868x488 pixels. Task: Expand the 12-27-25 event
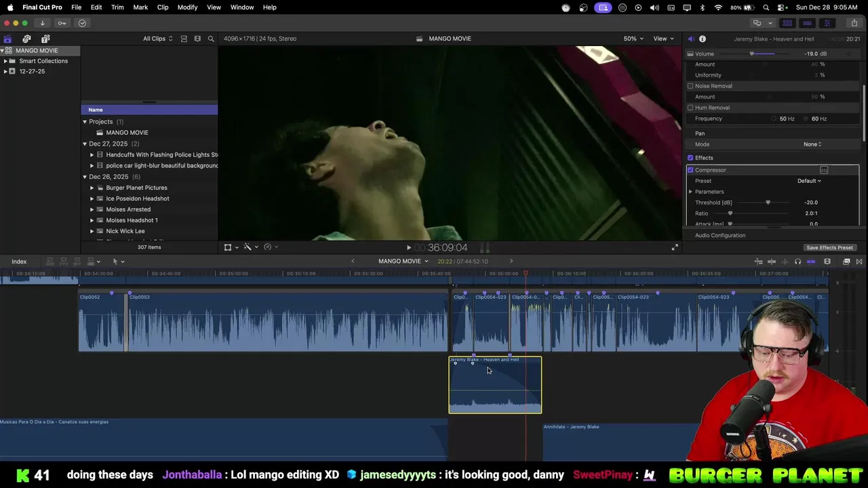(x=5, y=71)
